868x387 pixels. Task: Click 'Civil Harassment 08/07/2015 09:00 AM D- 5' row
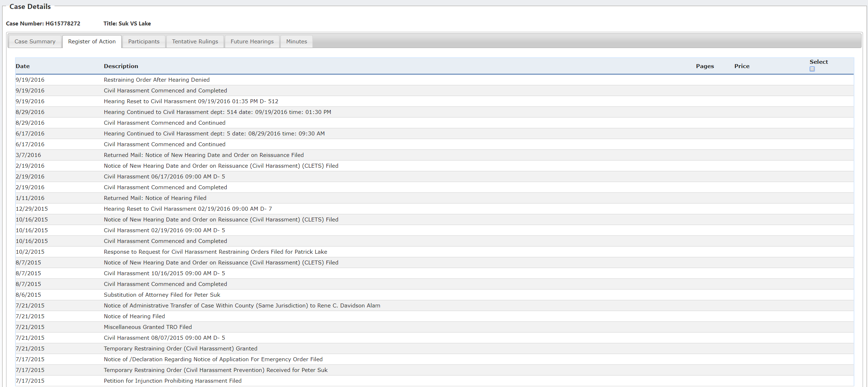click(x=434, y=338)
